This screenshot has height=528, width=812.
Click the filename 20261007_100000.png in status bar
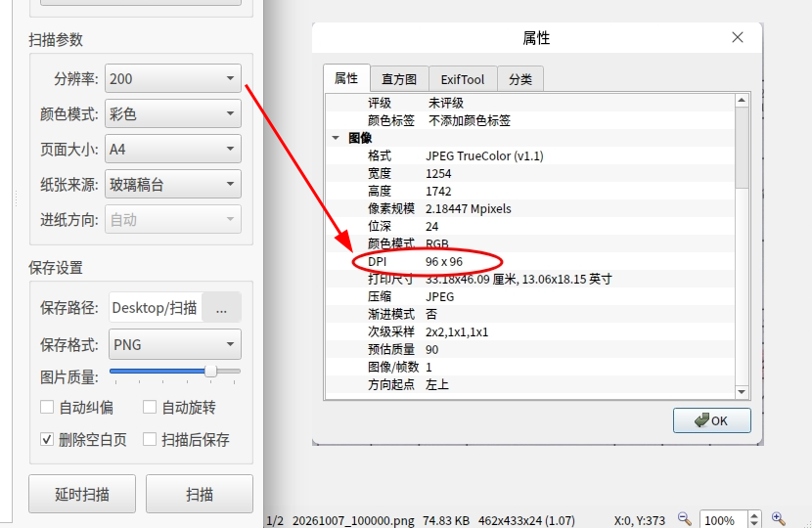pos(353,520)
